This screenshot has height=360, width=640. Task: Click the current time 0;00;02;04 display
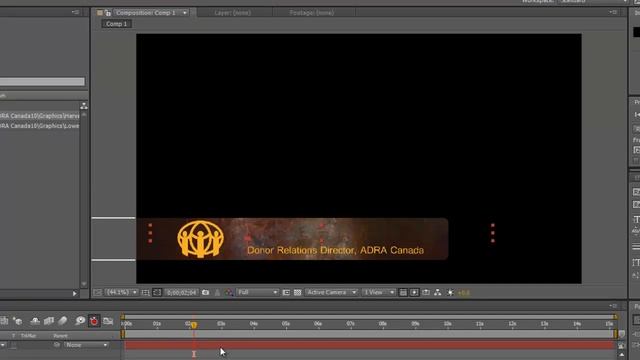click(182, 293)
